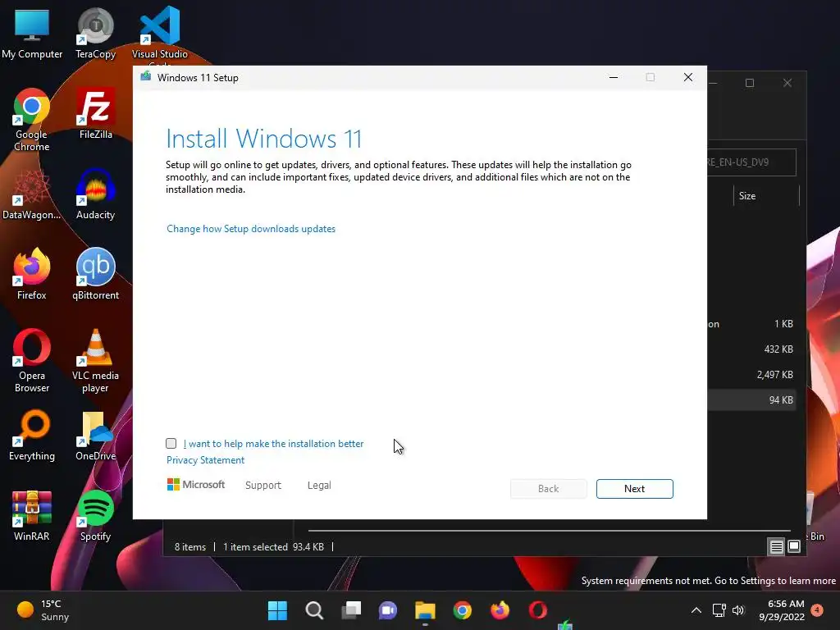This screenshot has height=630, width=840.
Task: Show hidden tray icons chevron
Action: pos(696,610)
